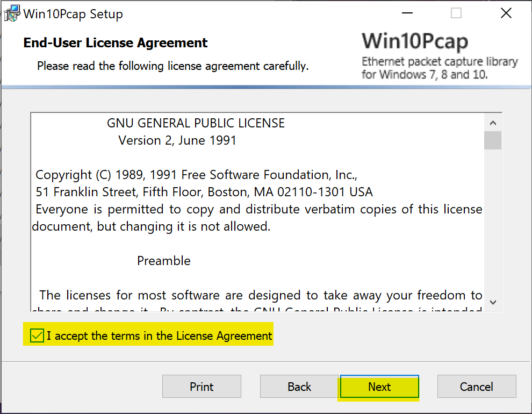
Task: Click the Preamble heading in license text
Action: [x=164, y=261]
